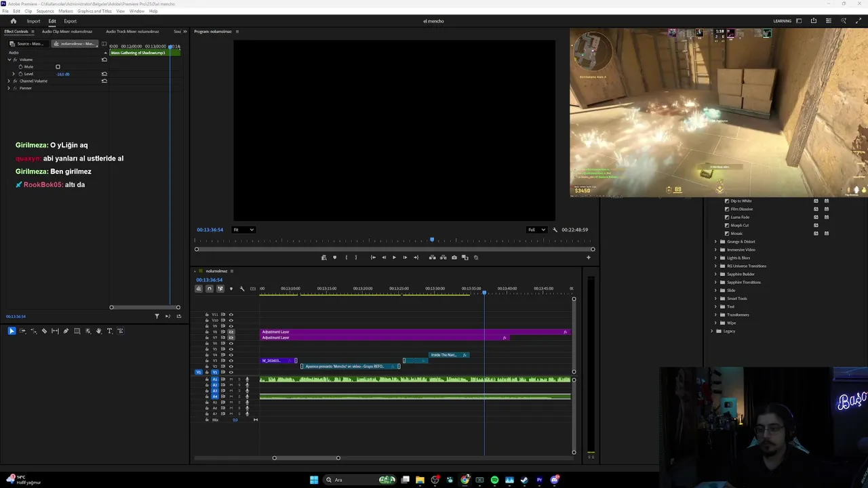The height and width of the screenshot is (488, 868).
Task: Open the Effect Controls filter funnel
Action: click(157, 316)
